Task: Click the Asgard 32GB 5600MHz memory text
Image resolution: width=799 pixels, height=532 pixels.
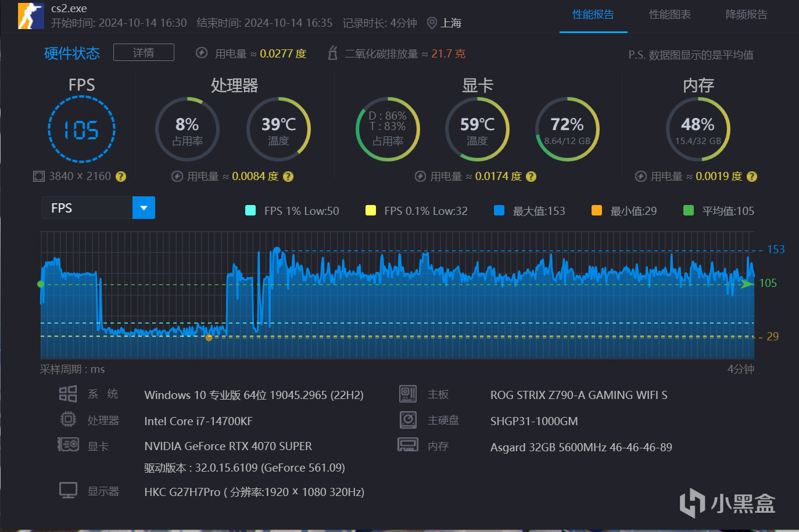Action: (x=581, y=447)
